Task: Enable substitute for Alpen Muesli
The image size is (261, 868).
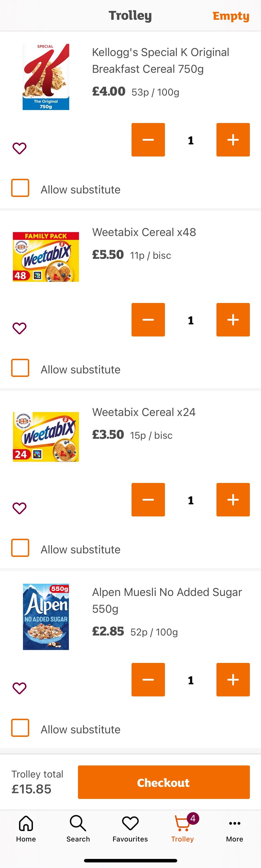Action: tap(20, 728)
